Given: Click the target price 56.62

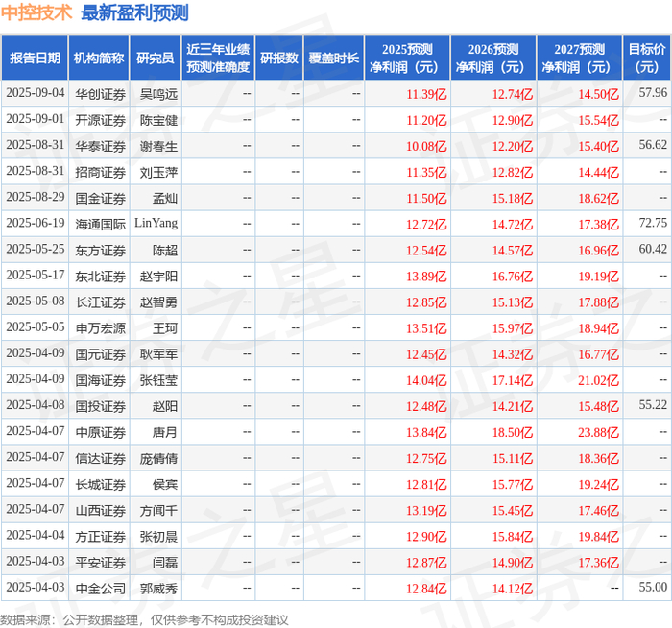Looking at the screenshot, I should 653,145.
